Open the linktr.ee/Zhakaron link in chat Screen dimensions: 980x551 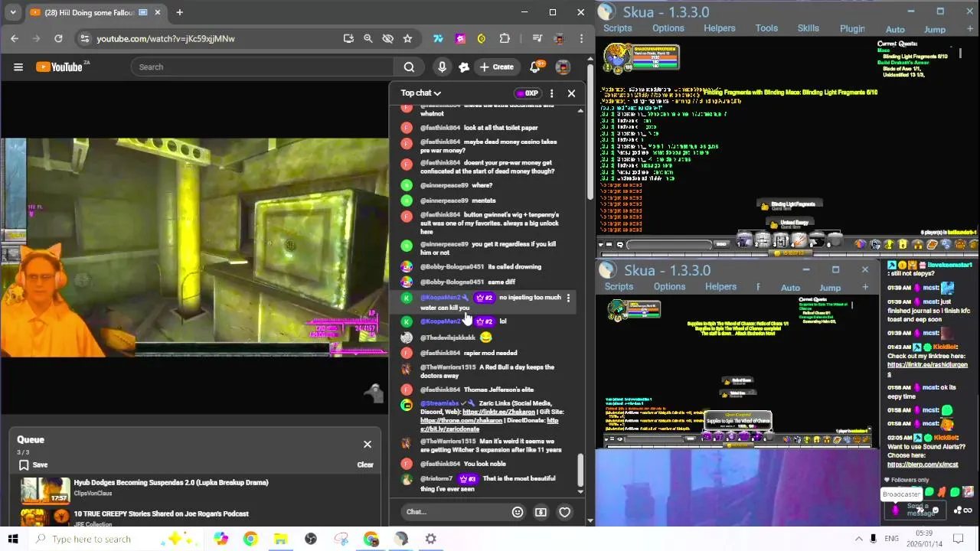pyautogui.click(x=498, y=412)
